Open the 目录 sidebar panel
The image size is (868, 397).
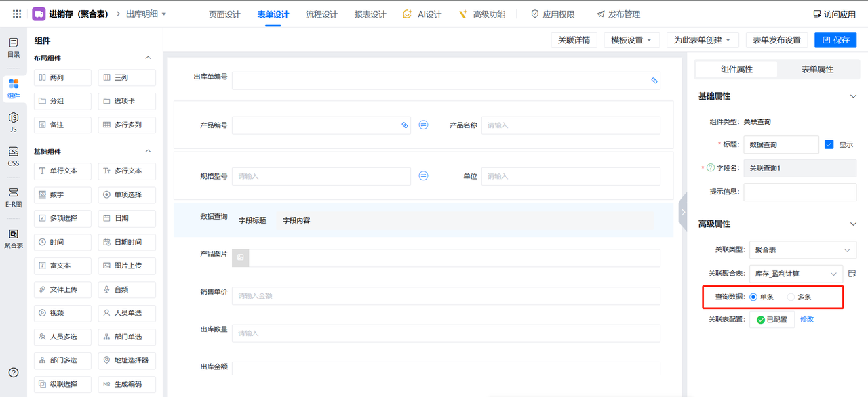pos(14,47)
